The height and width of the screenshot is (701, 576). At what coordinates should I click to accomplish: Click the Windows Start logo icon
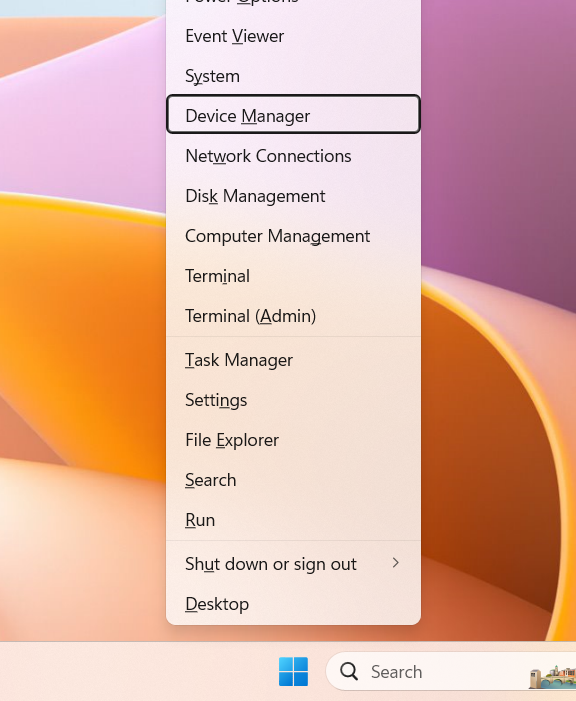[293, 671]
